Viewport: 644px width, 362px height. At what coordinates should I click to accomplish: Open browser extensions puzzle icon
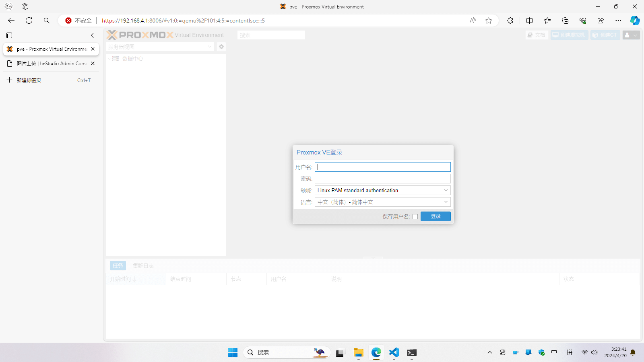tap(510, 21)
